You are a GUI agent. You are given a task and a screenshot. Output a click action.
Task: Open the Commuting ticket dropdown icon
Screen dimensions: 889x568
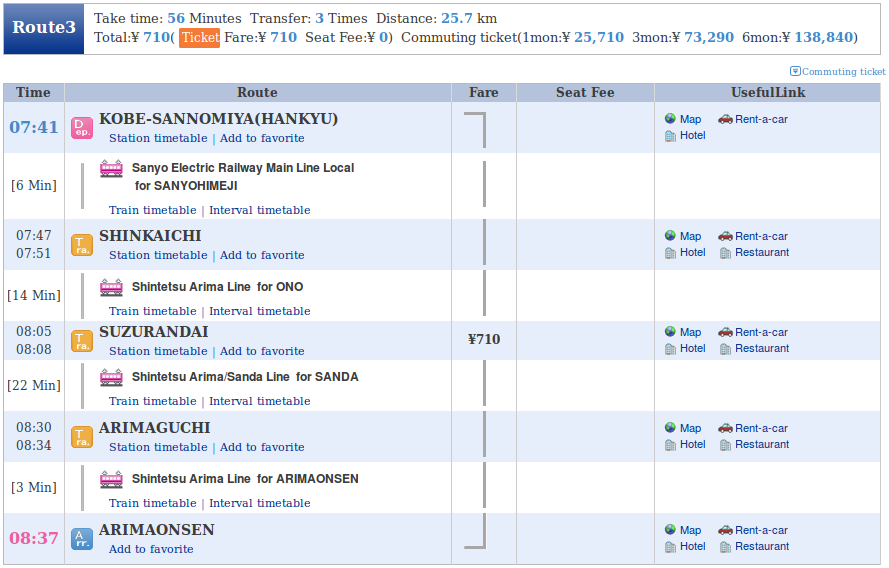pos(795,71)
